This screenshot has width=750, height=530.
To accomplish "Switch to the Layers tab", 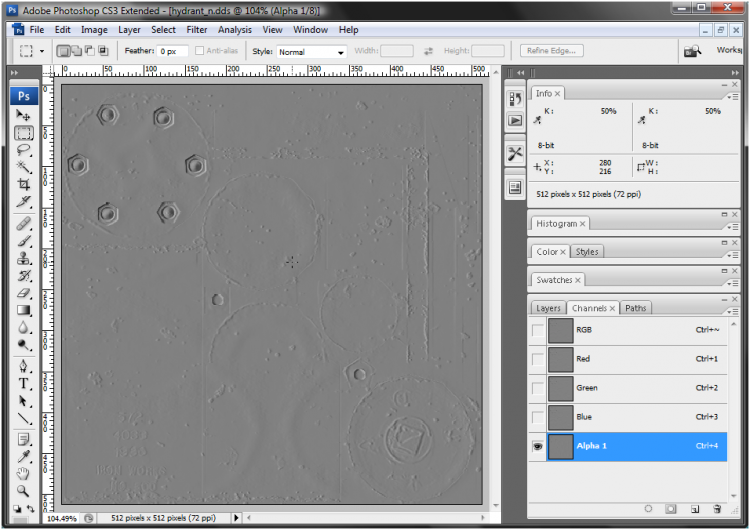I will [x=548, y=308].
